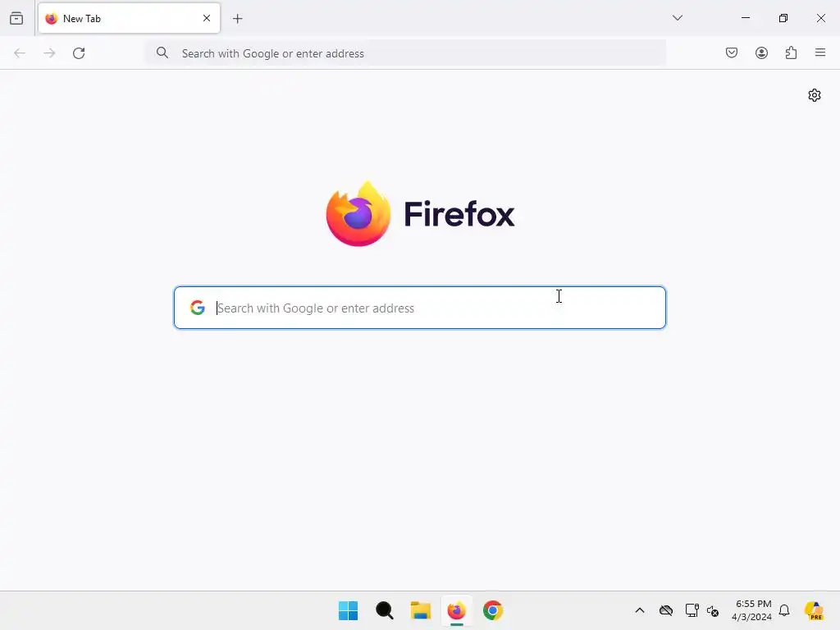Click the muted volume tray icon

[713, 610]
